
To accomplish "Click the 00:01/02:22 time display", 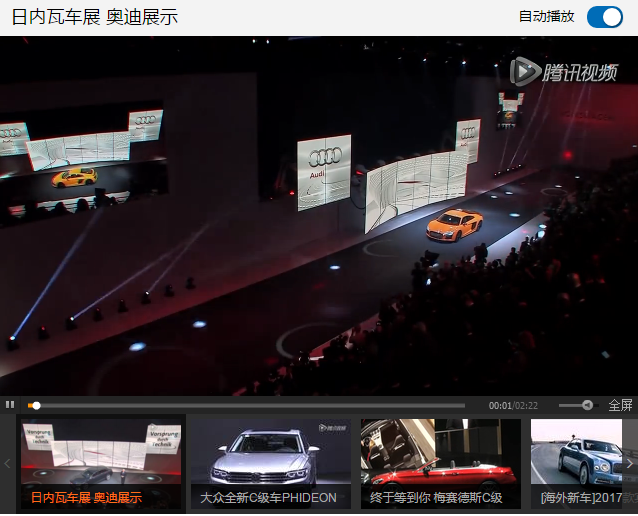I will click(x=513, y=406).
